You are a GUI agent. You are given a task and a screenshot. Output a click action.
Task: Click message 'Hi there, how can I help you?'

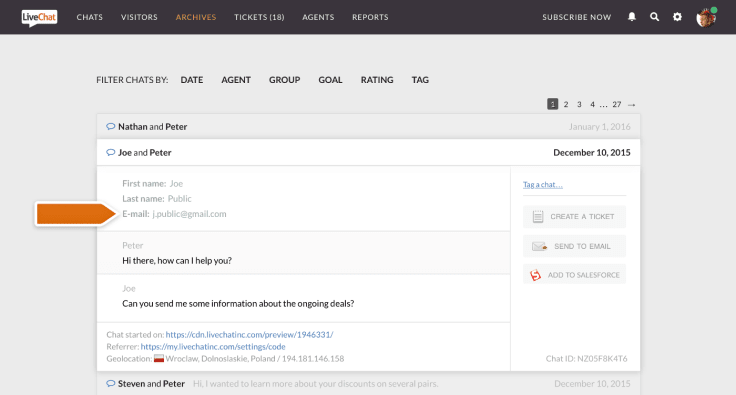click(177, 260)
